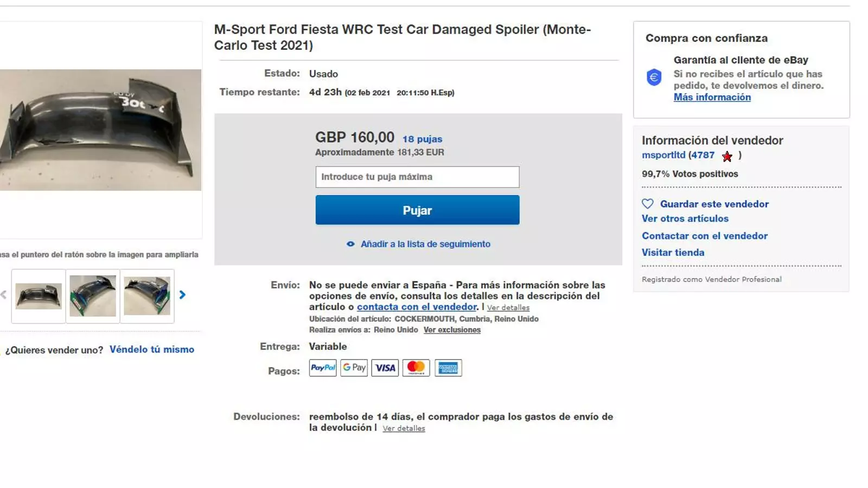Expand shipping 'Ver detalles' link
Viewport: 868px width, 488px height.
(508, 308)
